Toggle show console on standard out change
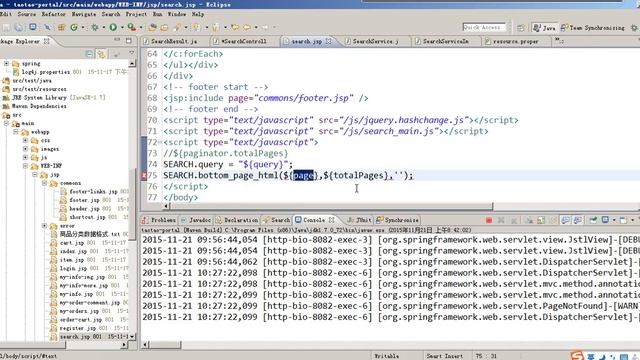Viewport: 640px width, 360px height. pyautogui.click(x=565, y=220)
